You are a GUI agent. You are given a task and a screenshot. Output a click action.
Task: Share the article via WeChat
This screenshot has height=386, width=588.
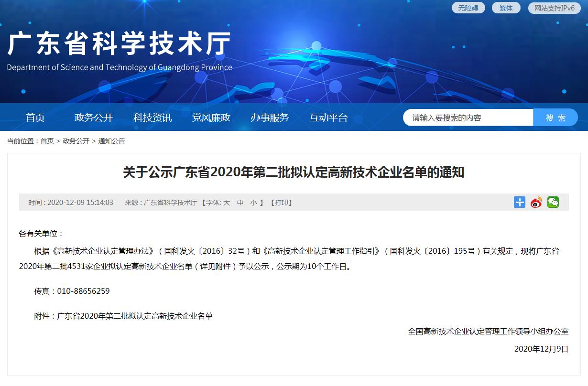point(553,202)
